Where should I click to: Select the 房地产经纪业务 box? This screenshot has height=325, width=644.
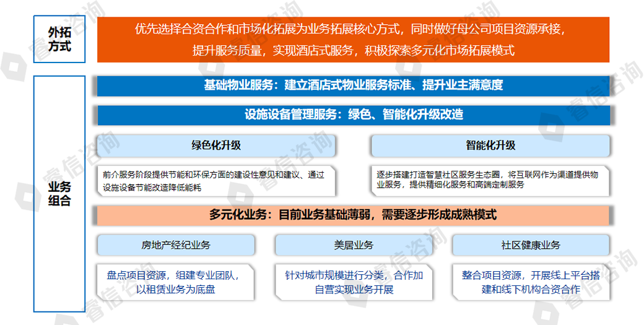176,245
